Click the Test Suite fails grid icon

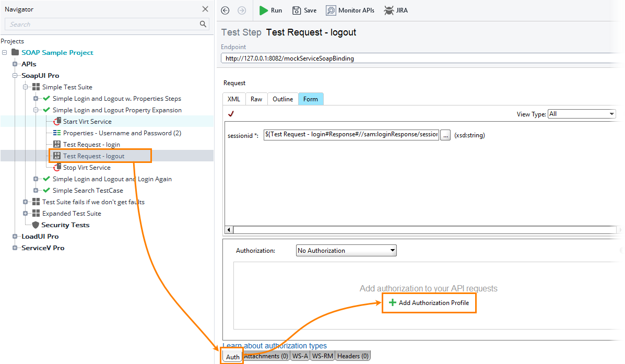[36, 202]
